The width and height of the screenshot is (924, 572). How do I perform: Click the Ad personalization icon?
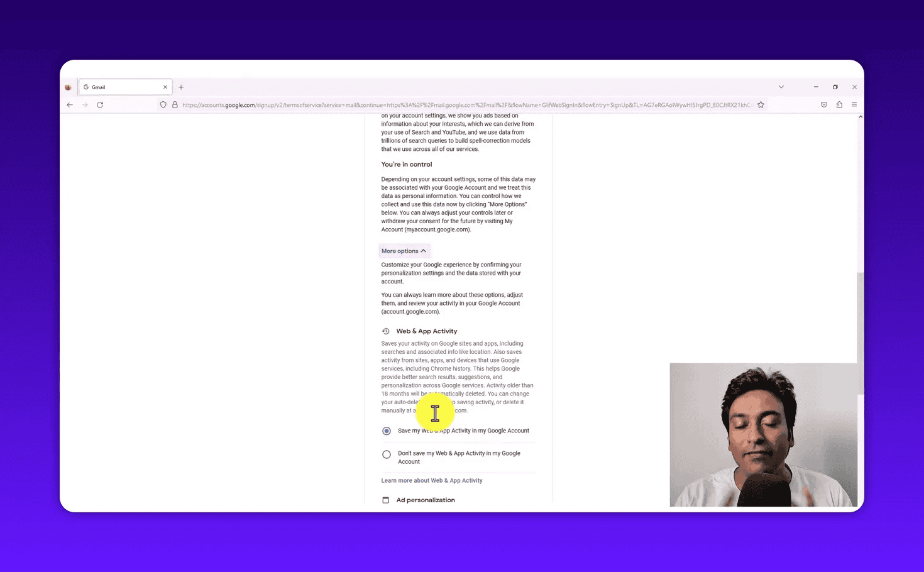coord(386,500)
